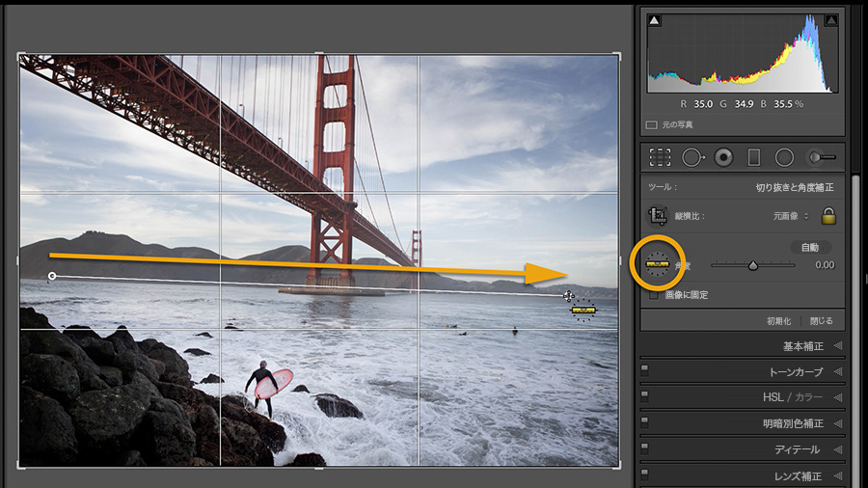
Task: Select the Crop Overlay tool icon
Action: click(660, 158)
